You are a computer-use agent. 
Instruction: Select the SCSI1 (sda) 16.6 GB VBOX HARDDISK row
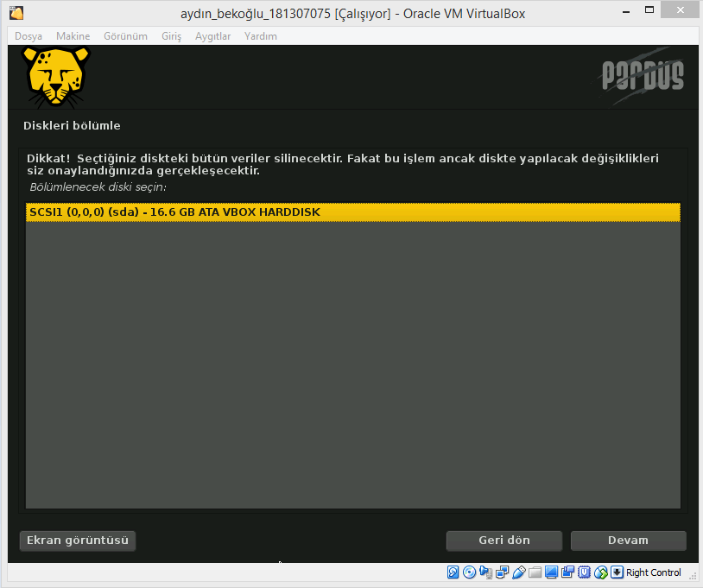pyautogui.click(x=353, y=212)
